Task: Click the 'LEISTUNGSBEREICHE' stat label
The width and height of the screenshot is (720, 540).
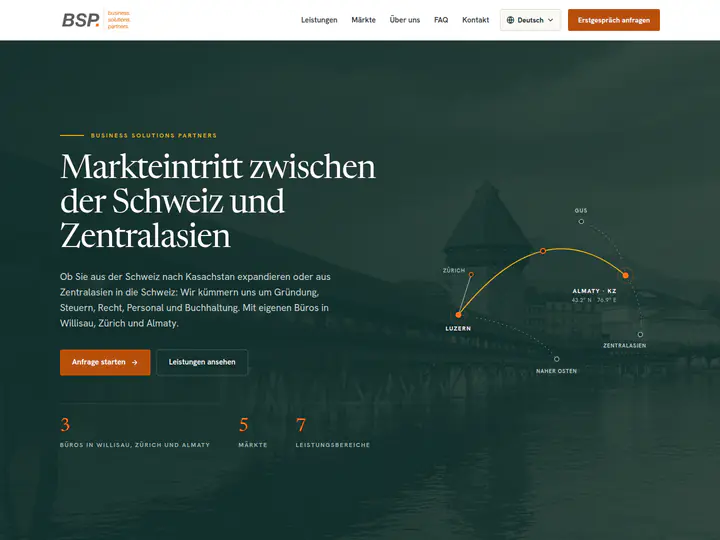Action: tap(333, 445)
